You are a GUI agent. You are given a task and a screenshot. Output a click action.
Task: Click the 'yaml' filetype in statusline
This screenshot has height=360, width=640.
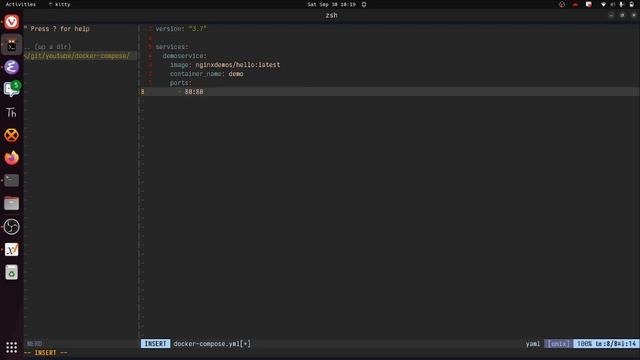point(533,344)
